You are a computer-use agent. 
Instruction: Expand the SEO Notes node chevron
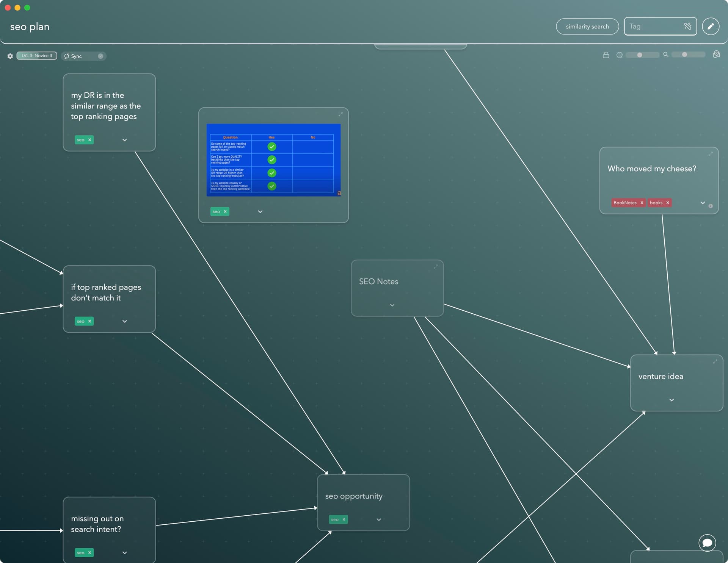point(392,306)
